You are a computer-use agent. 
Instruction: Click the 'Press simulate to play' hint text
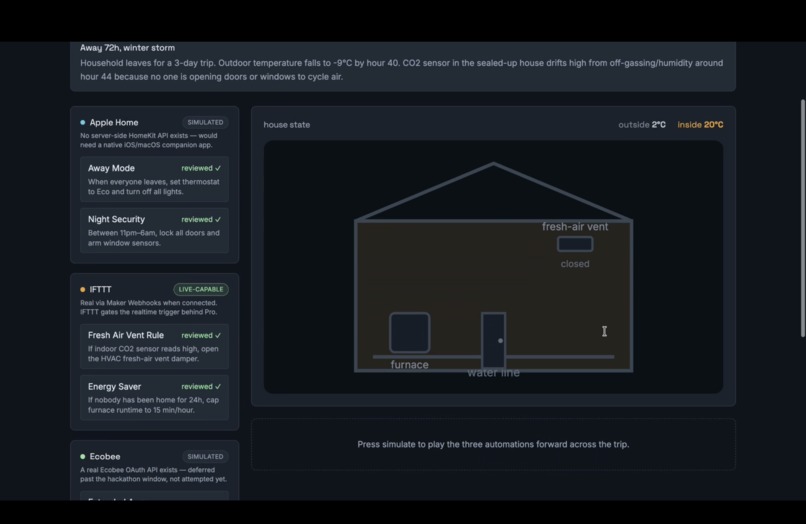(493, 444)
